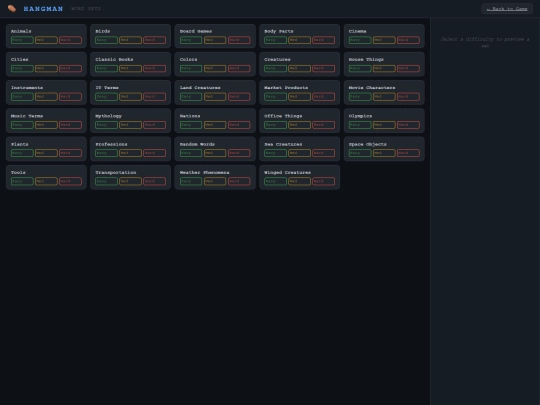Preview Instruments Hard set
The height and width of the screenshot is (405, 540).
pos(70,96)
